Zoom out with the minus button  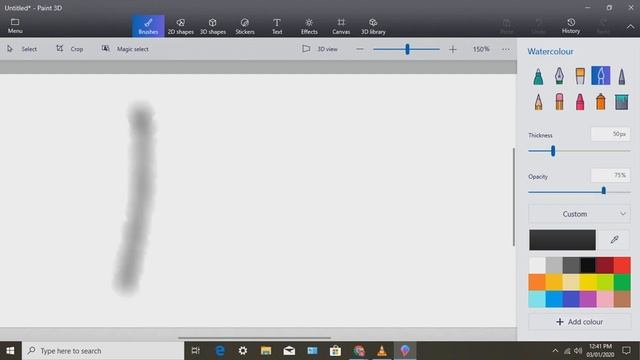click(360, 49)
